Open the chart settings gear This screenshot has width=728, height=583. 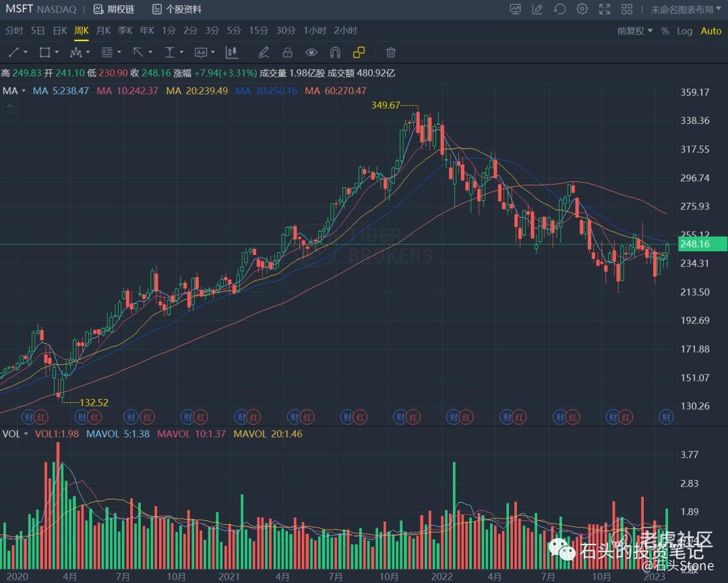pyautogui.click(x=582, y=9)
